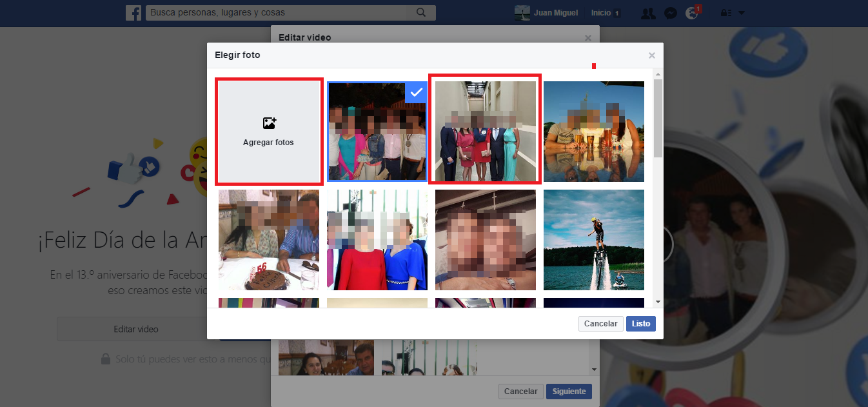The width and height of the screenshot is (868, 407).
Task: Click the photo picker scroll up arrow
Action: [658, 75]
